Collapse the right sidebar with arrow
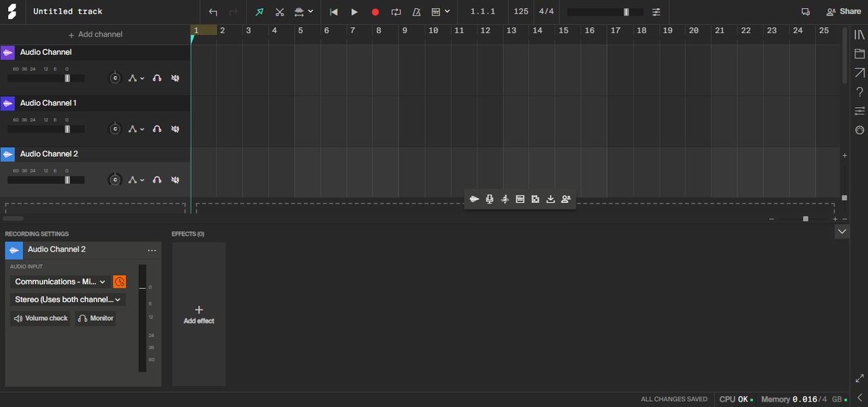This screenshot has height=407, width=868. pyautogui.click(x=859, y=398)
